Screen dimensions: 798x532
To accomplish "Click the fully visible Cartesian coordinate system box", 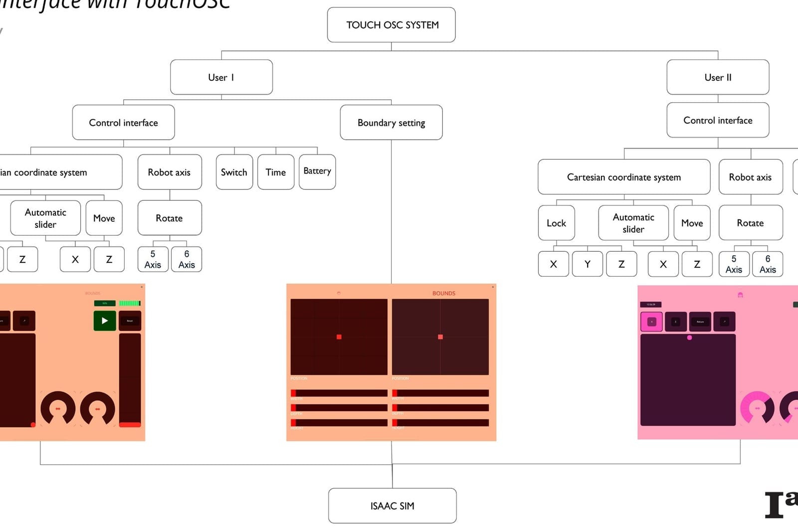I will click(x=624, y=177).
